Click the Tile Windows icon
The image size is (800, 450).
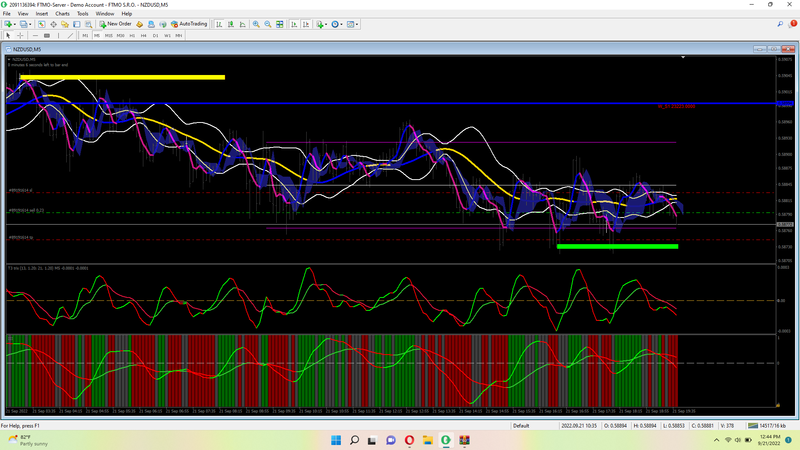[279, 23]
